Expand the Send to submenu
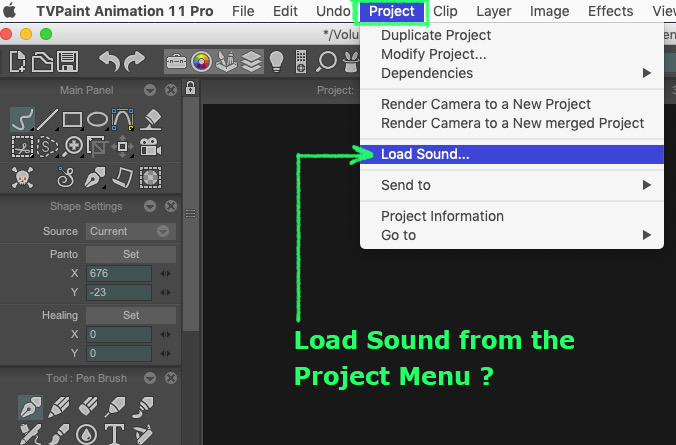 (x=512, y=185)
